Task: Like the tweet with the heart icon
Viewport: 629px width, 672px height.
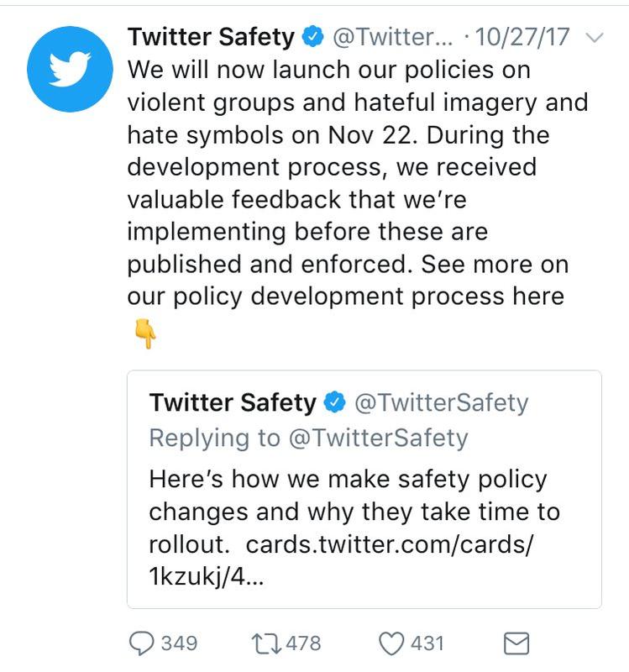Action: 391,643
